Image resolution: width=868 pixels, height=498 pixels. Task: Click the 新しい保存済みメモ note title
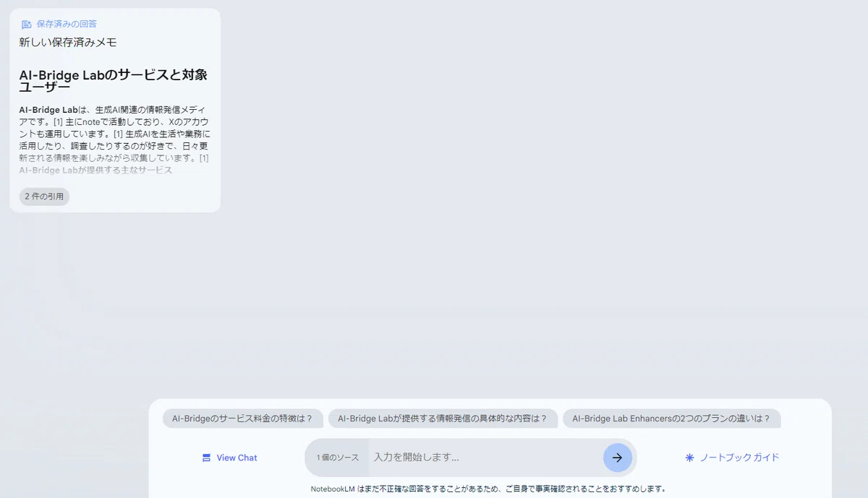(68, 43)
